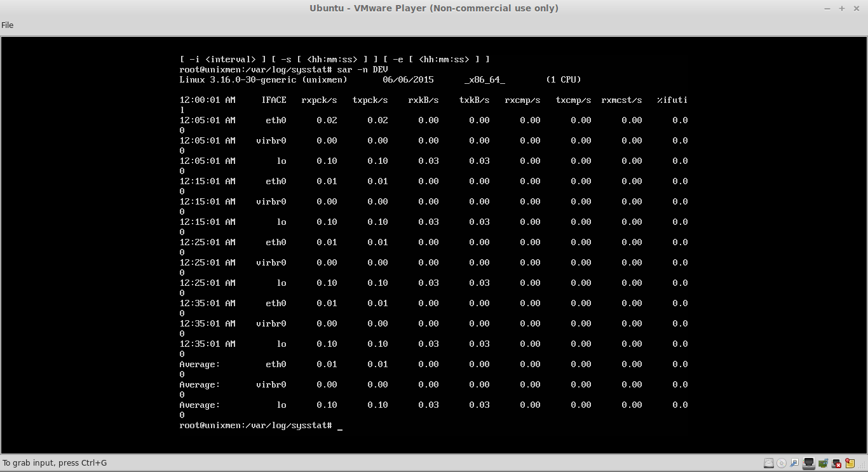This screenshot has height=472, width=868.
Task: Click the terminal prompt cursor on last line
Action: pyautogui.click(x=340, y=429)
